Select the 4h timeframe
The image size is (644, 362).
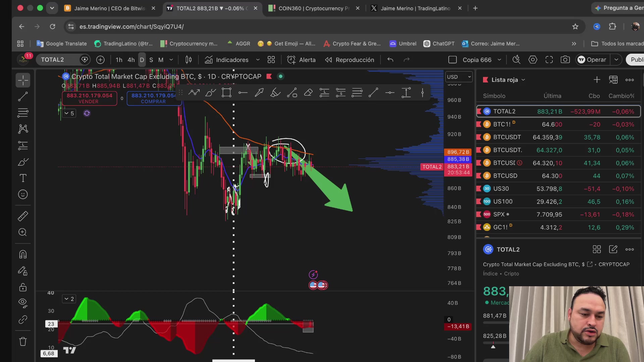(131, 60)
